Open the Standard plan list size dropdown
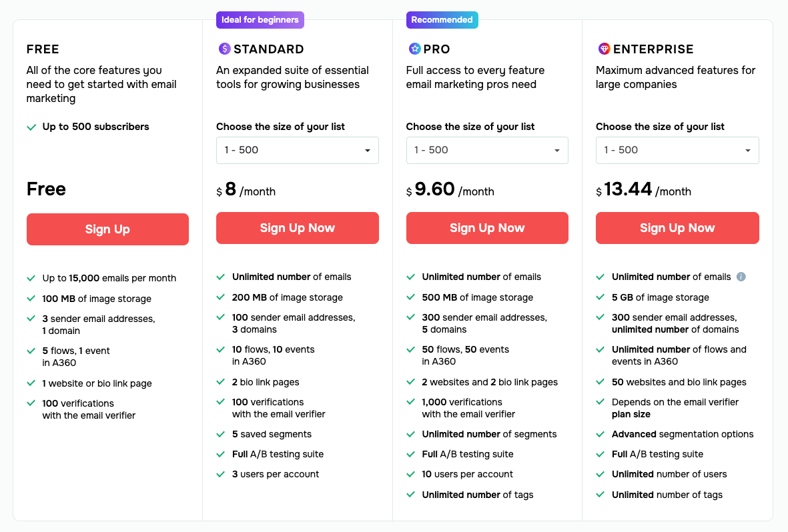Screen dimensions: 788x532 click(297, 150)
